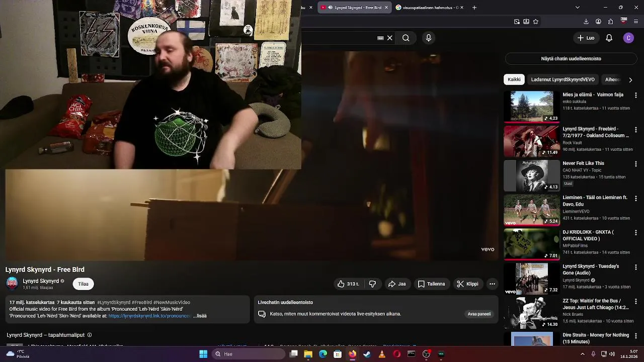The height and width of the screenshot is (362, 644).
Task: Open Dire Straits - Money for Nothing video
Action: 596,338
